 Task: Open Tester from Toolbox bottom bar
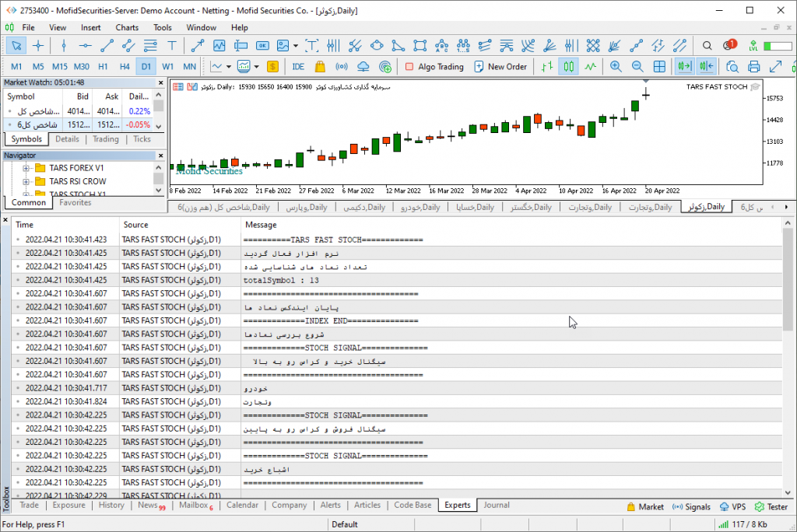(x=771, y=506)
